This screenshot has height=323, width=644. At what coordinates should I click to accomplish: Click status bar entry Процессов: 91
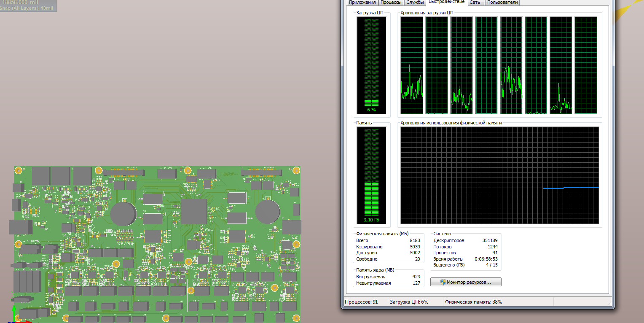point(361,302)
